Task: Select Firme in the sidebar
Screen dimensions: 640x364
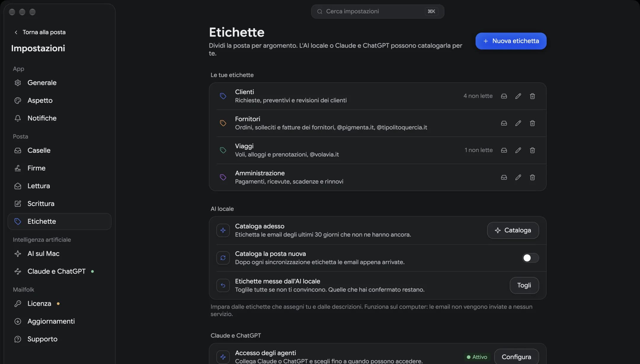Action: pyautogui.click(x=59, y=168)
